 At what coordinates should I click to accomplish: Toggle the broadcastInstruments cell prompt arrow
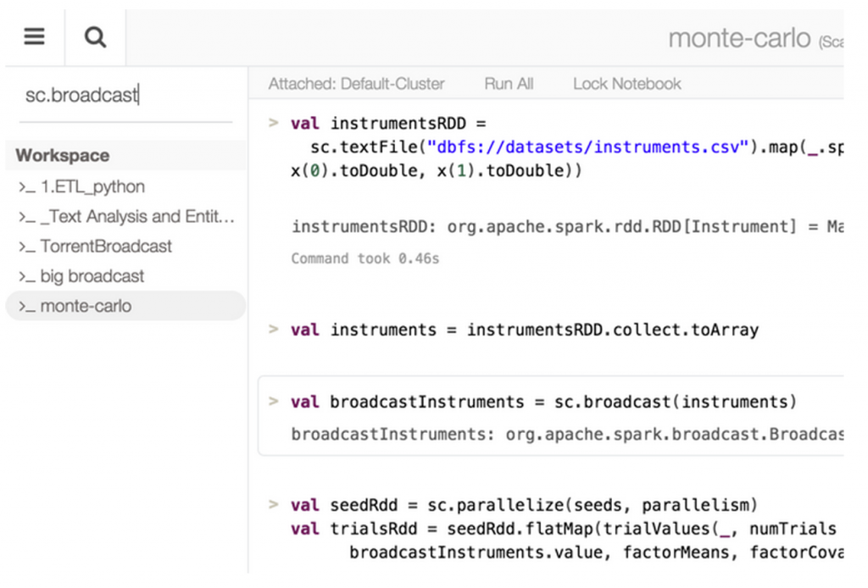point(273,401)
